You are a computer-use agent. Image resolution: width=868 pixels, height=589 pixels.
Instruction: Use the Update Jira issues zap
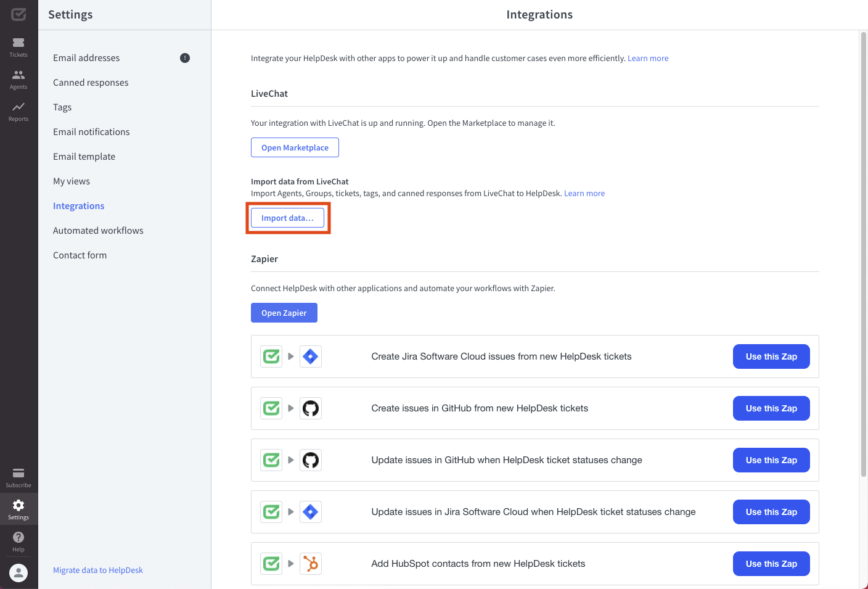pyautogui.click(x=771, y=512)
